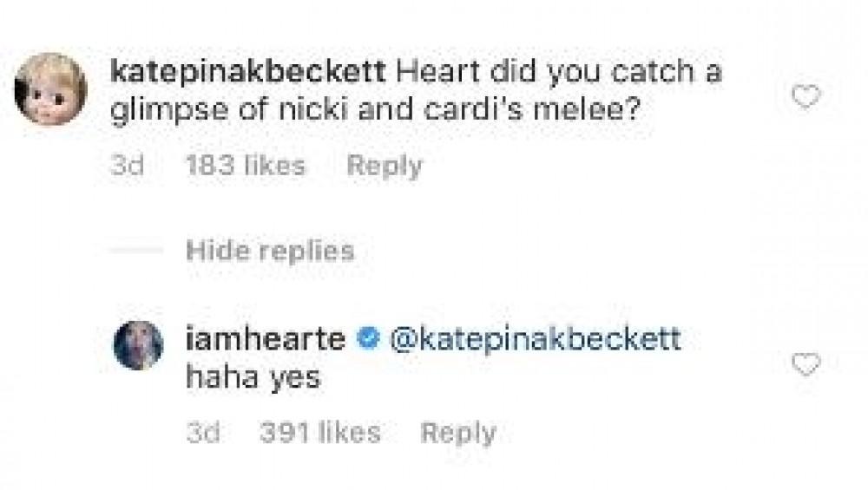
Task: Open the katepinakbeckett username in the top comment
Action: click(x=248, y=73)
